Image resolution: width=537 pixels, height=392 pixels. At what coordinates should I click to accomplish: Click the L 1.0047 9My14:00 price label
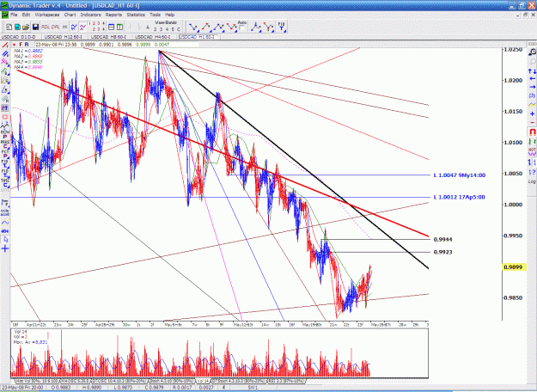[x=460, y=175]
